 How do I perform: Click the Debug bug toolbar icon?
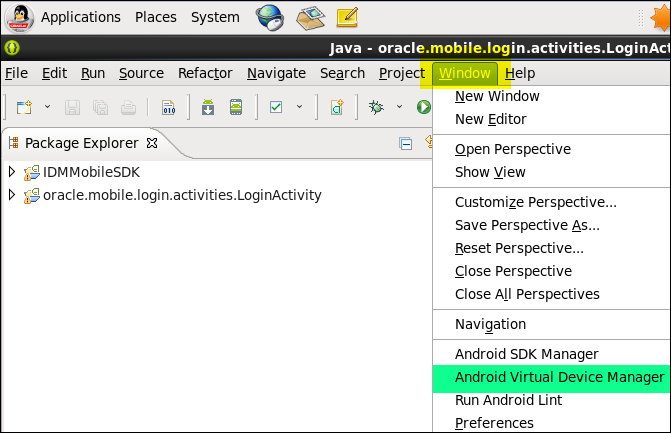(377, 107)
